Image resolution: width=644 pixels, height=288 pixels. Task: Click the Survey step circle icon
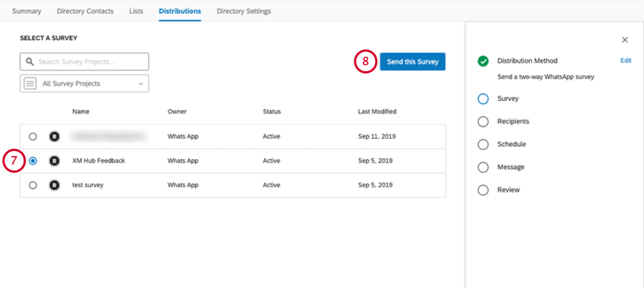483,99
